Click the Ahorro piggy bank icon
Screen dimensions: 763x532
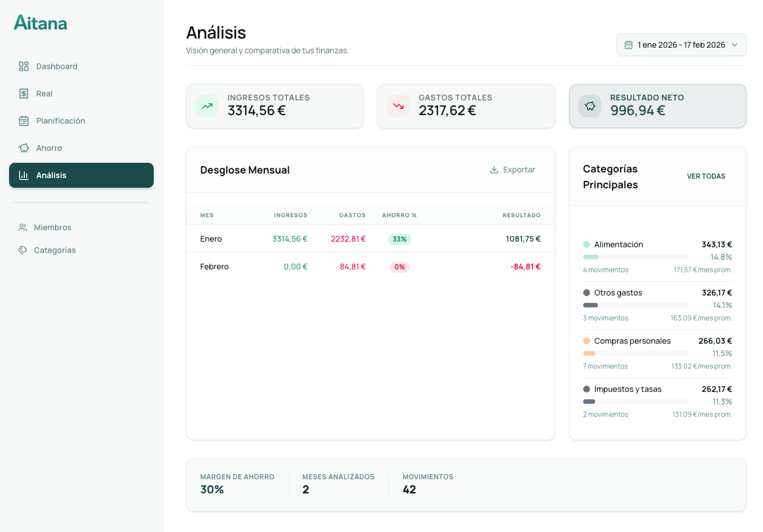[x=24, y=148]
